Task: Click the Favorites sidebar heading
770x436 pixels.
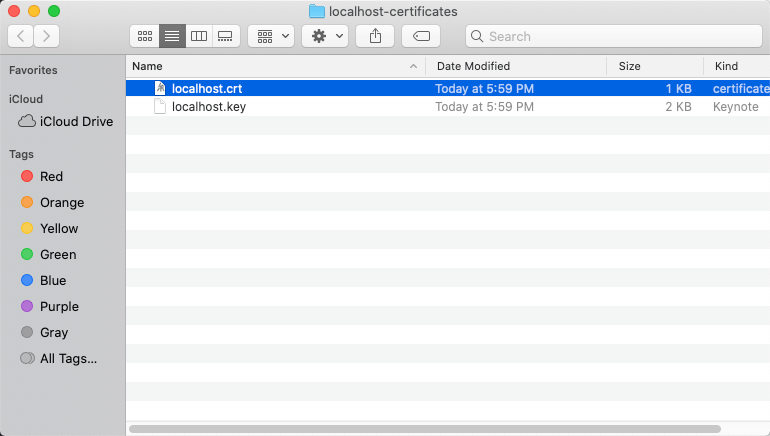Action: (x=33, y=70)
